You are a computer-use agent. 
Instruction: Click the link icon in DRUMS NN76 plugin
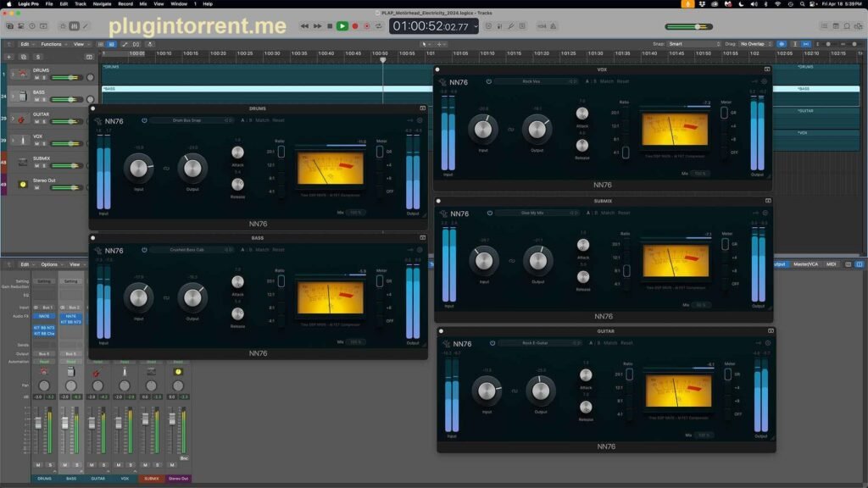click(166, 169)
